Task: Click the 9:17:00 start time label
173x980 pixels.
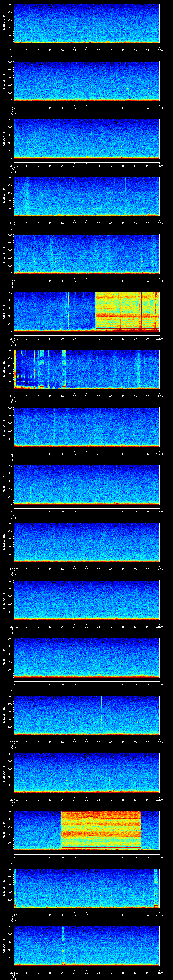Action: click(14, 223)
